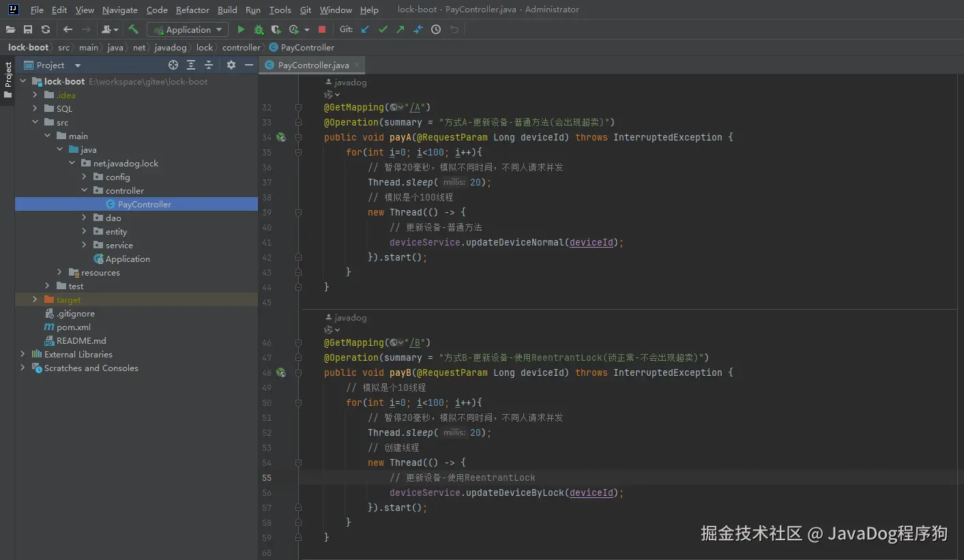
Task: Click Save All disk icon
Action: coord(28,29)
